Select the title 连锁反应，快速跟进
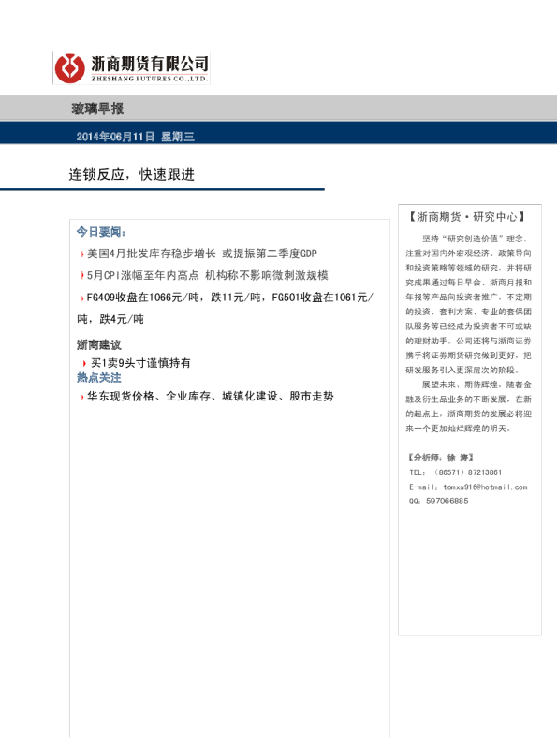The width and height of the screenshot is (557, 756). [131, 174]
